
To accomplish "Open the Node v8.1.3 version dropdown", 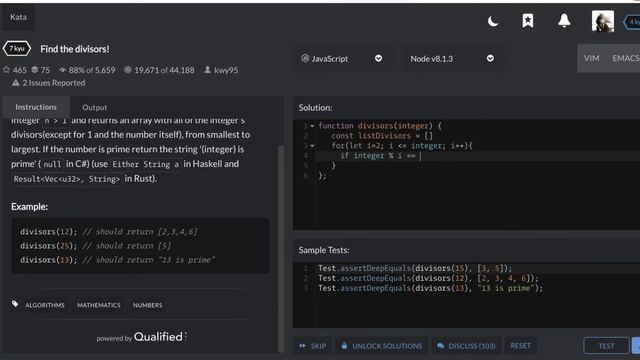I will (x=452, y=58).
